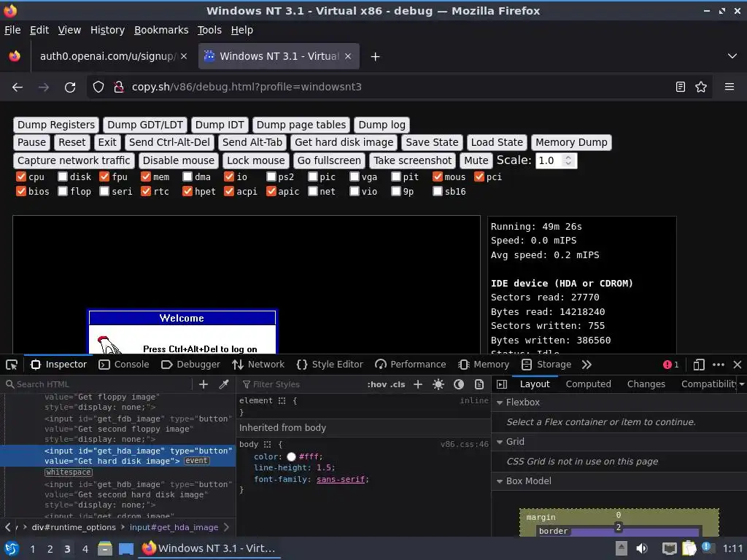Viewport: 747px width, 560px height.
Task: Click the element picker icon in DevTools
Action: pyautogui.click(x=12, y=365)
